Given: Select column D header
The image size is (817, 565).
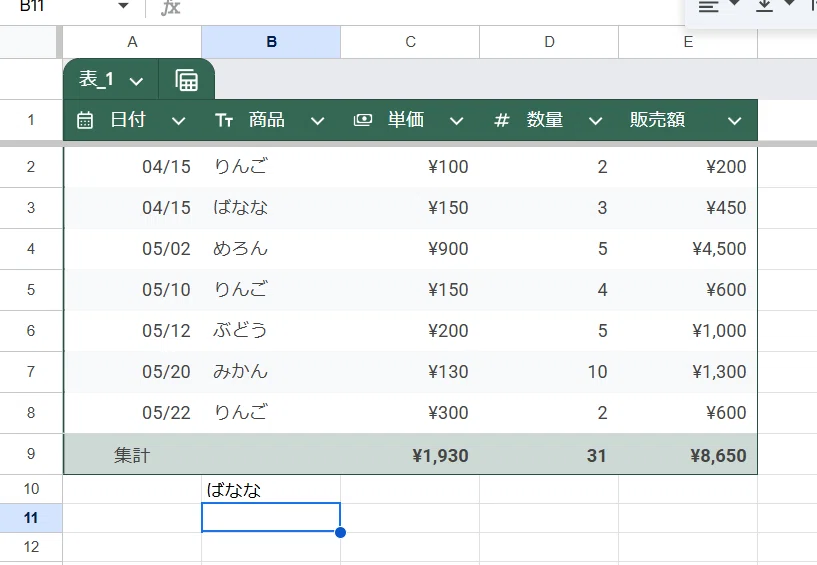Looking at the screenshot, I should (549, 42).
